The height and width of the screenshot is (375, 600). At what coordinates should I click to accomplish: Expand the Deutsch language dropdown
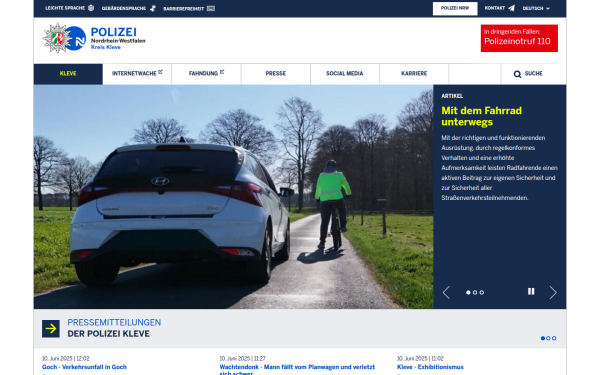[x=536, y=8]
